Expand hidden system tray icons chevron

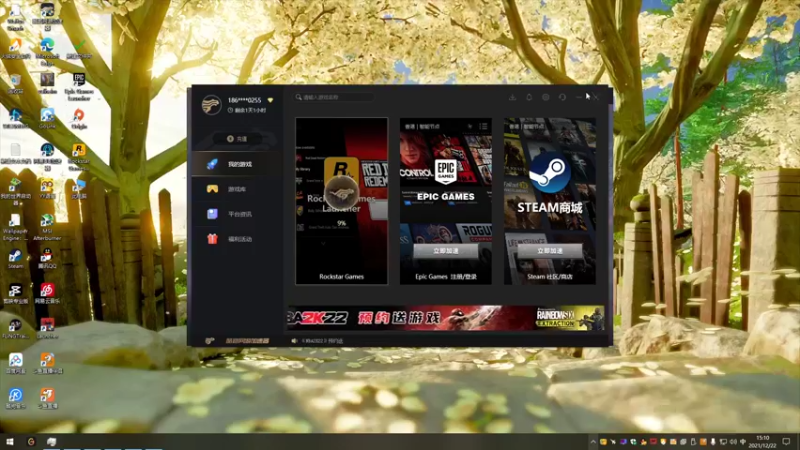(593, 441)
